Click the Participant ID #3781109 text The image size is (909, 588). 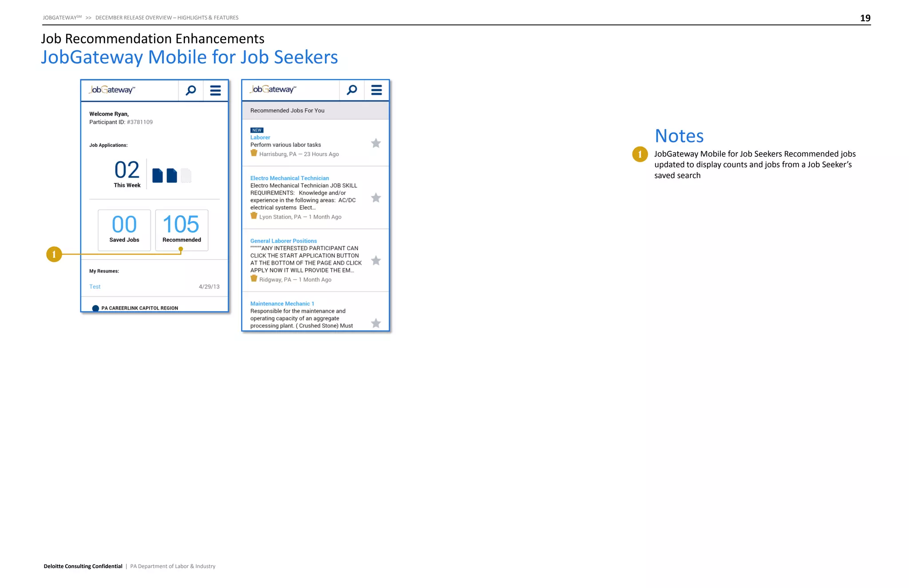(121, 122)
